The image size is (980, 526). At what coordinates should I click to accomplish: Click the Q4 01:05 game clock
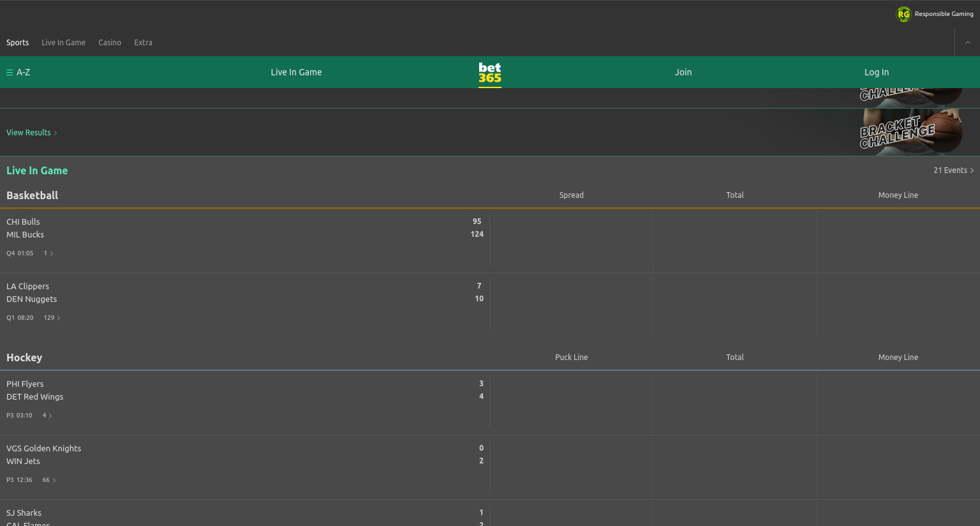coord(20,253)
